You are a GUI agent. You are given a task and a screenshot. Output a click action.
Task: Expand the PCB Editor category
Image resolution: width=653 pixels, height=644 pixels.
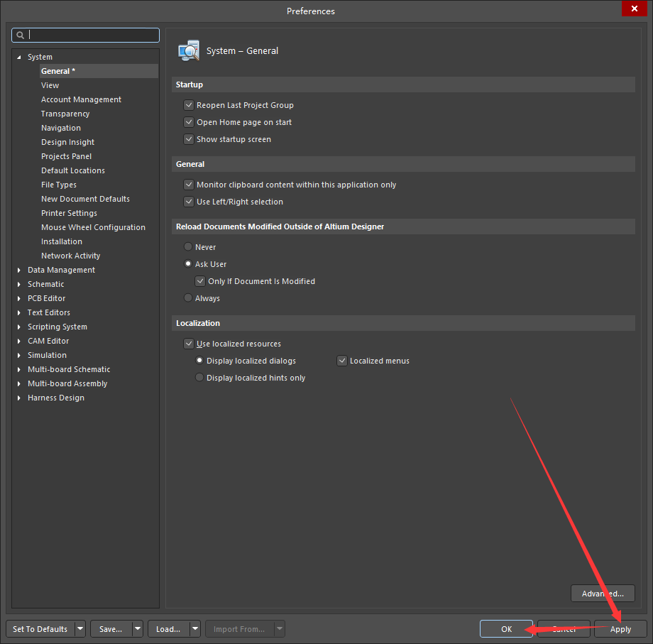coord(18,299)
